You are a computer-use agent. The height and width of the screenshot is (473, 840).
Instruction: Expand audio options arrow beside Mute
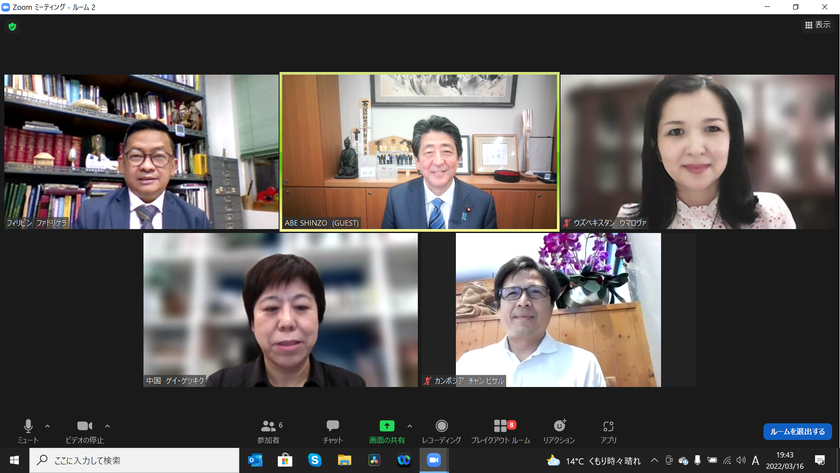pos(47,426)
